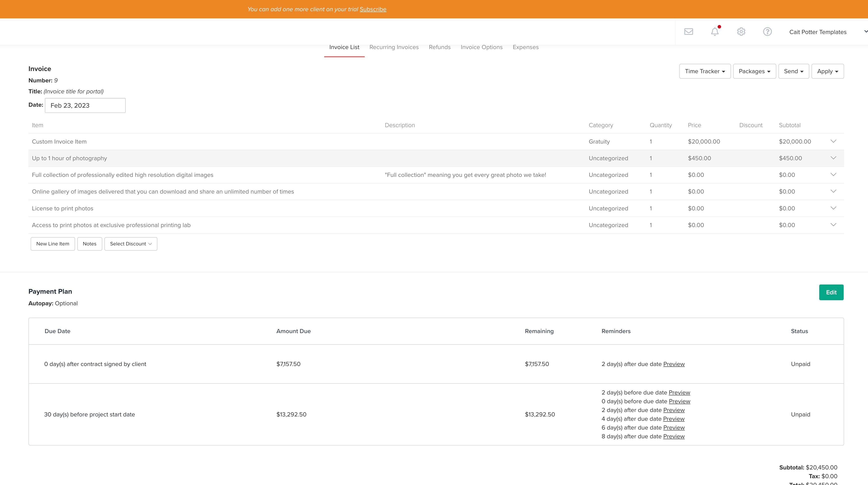Click the help question mark icon
Screen dimensions: 868x485
click(767, 32)
